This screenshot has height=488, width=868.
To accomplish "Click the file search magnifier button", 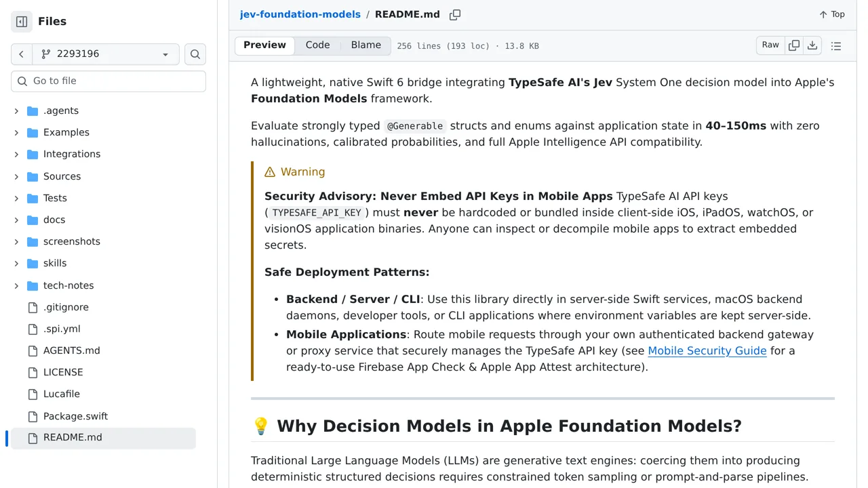I will coord(195,54).
